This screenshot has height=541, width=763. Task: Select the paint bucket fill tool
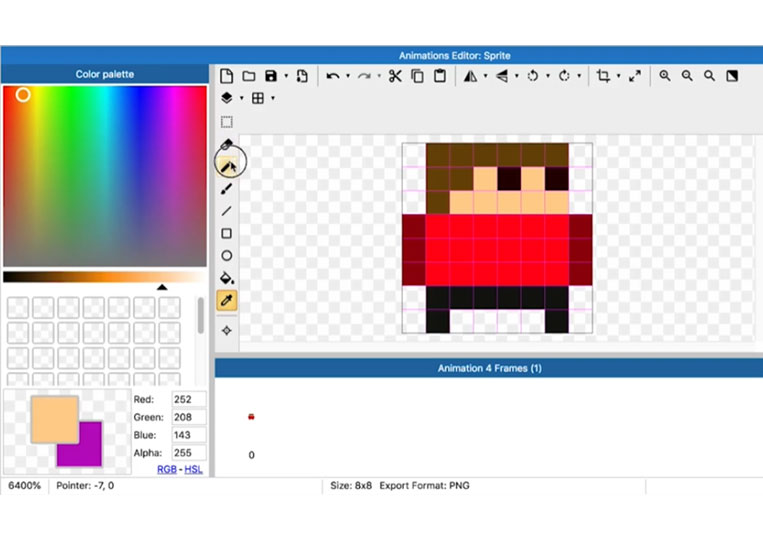227,278
